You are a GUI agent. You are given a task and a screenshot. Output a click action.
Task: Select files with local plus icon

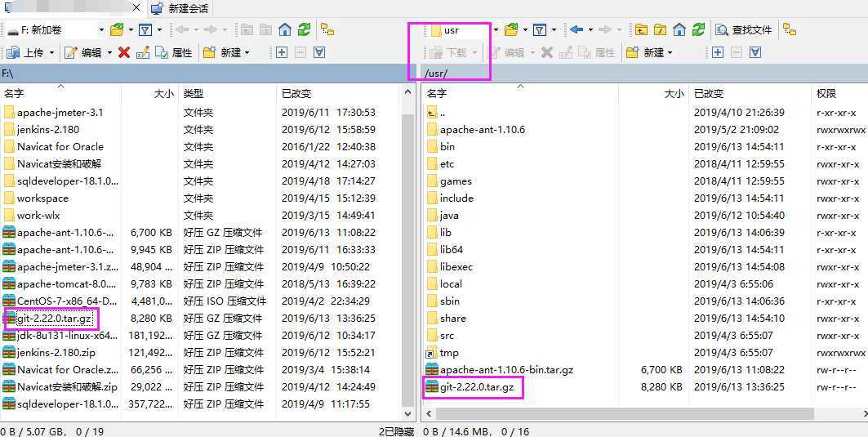pos(281,52)
